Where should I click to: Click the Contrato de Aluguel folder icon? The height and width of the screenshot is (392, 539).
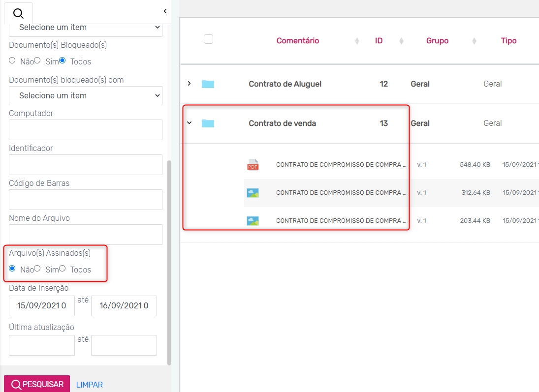208,84
